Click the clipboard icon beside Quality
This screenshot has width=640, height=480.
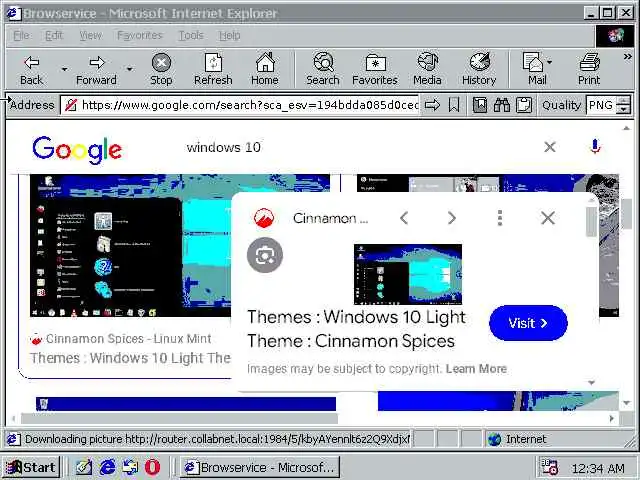click(524, 105)
